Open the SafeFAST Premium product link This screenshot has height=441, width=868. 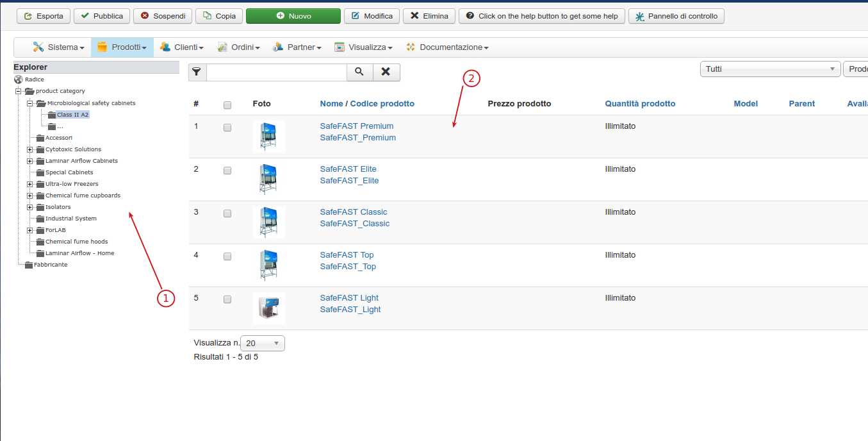click(357, 126)
